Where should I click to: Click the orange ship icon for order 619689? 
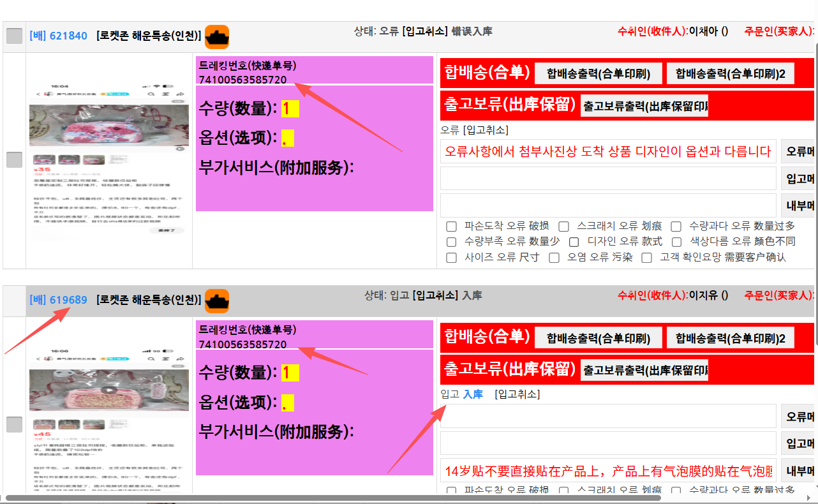coord(217,300)
